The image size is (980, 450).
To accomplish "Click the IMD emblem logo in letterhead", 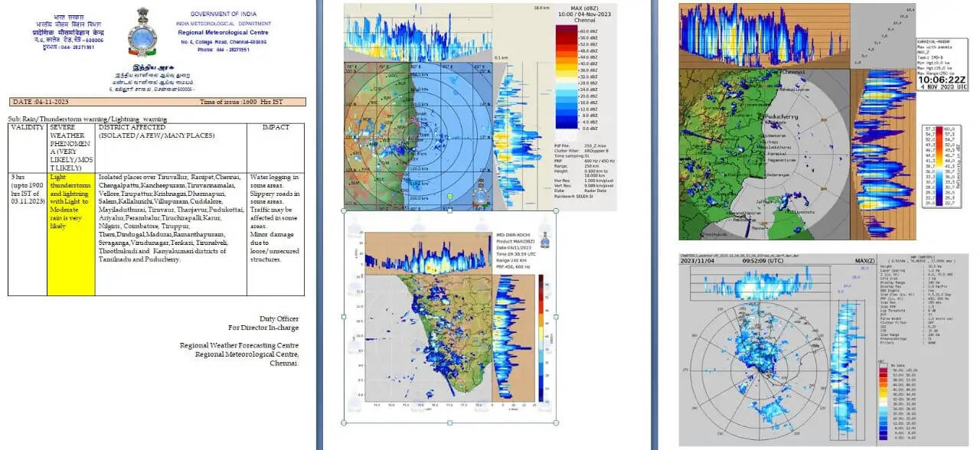I will (x=142, y=31).
